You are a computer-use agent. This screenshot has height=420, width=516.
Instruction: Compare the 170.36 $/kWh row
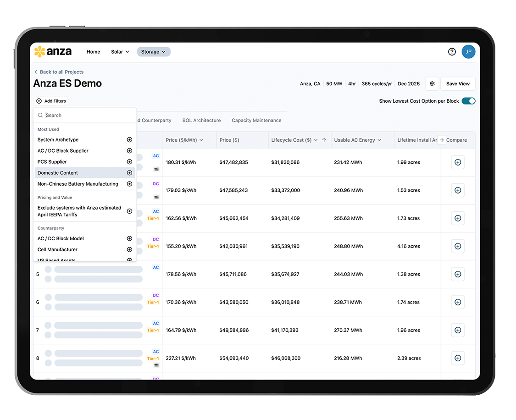point(458,302)
